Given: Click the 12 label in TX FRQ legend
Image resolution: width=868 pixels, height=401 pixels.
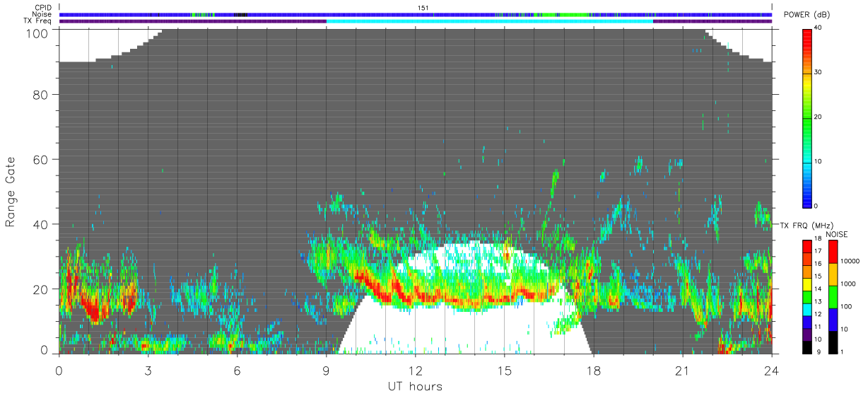Looking at the screenshot, I should tap(818, 314).
